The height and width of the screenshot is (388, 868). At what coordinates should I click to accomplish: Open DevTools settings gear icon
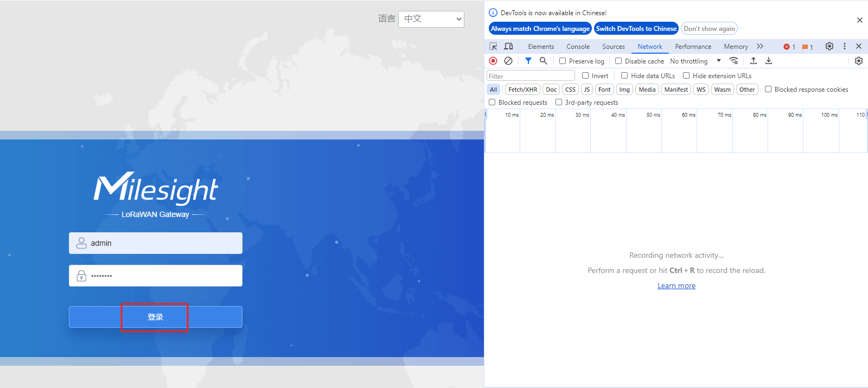[829, 47]
